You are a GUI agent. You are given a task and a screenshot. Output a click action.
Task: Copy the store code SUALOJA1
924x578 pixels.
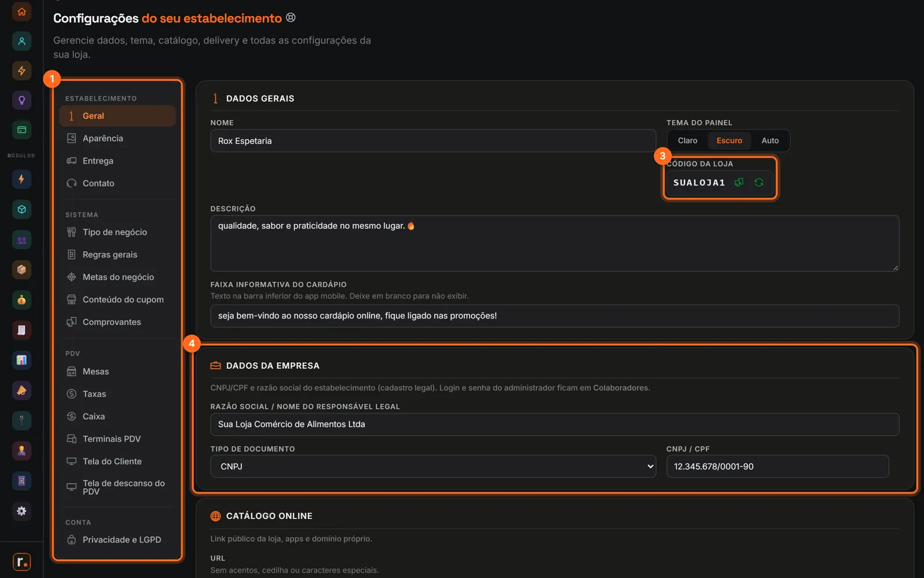739,183
